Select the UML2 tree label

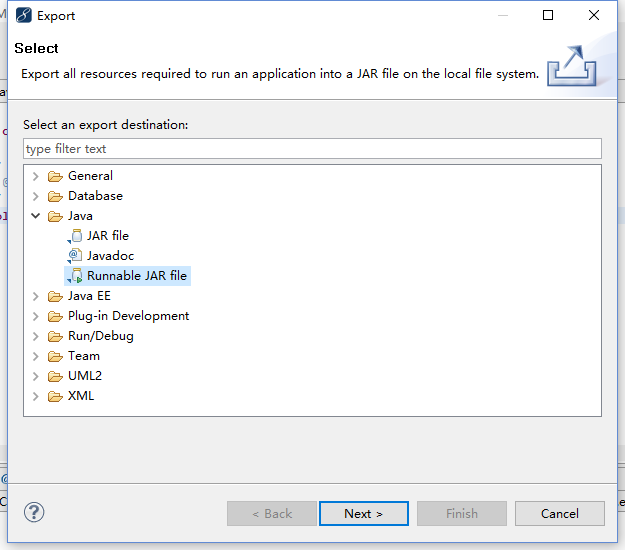(x=85, y=376)
